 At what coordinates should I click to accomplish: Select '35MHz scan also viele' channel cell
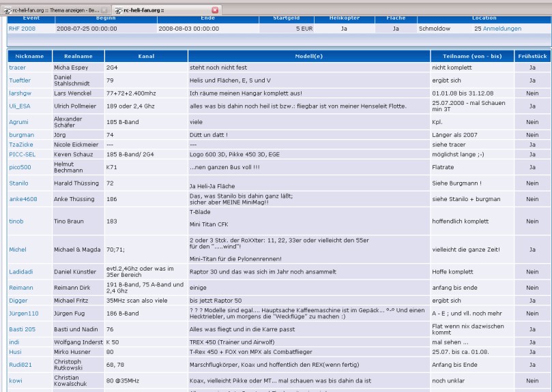137,301
